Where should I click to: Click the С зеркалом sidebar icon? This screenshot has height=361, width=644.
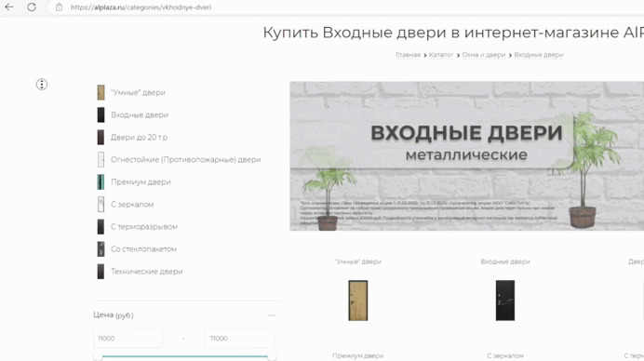(101, 204)
